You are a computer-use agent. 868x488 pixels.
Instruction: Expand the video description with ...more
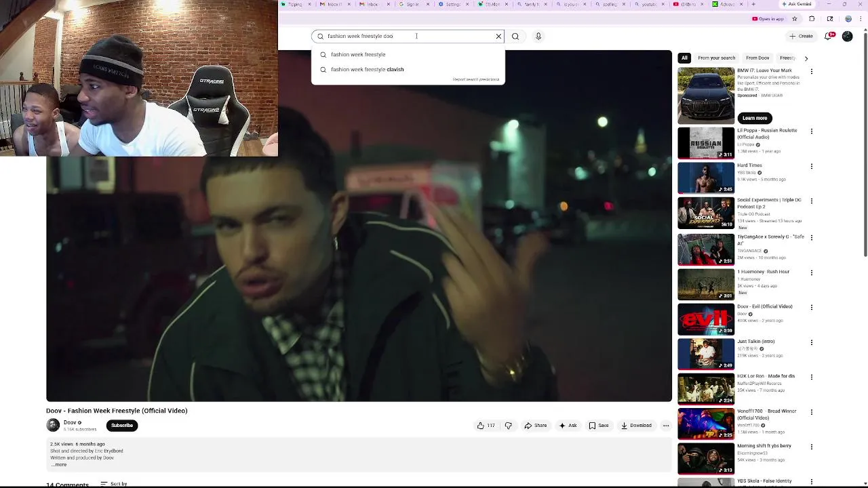click(60, 465)
